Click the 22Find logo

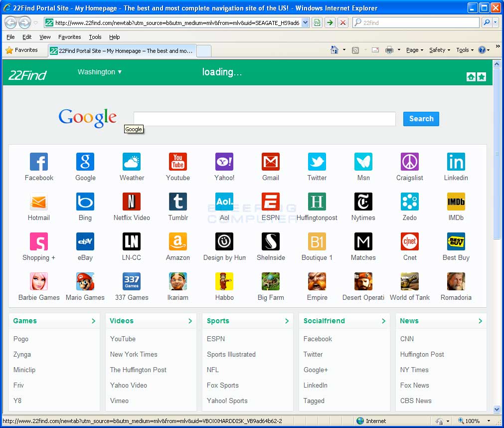27,75
